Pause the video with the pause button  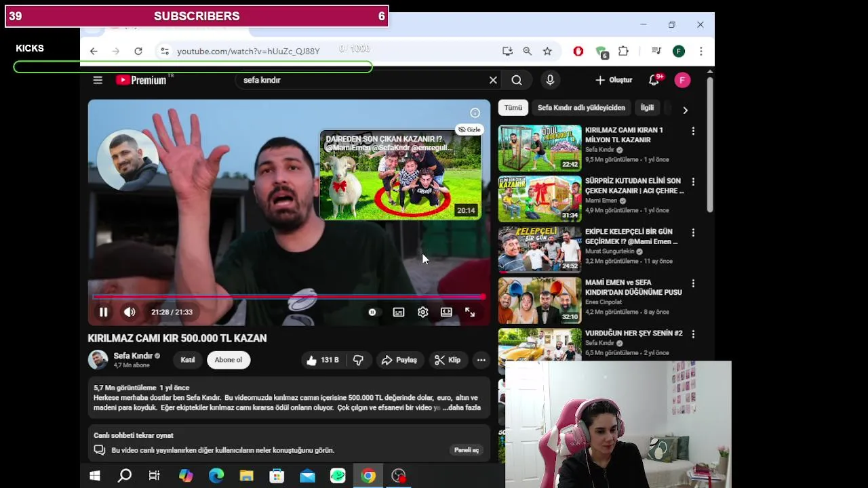pos(103,312)
